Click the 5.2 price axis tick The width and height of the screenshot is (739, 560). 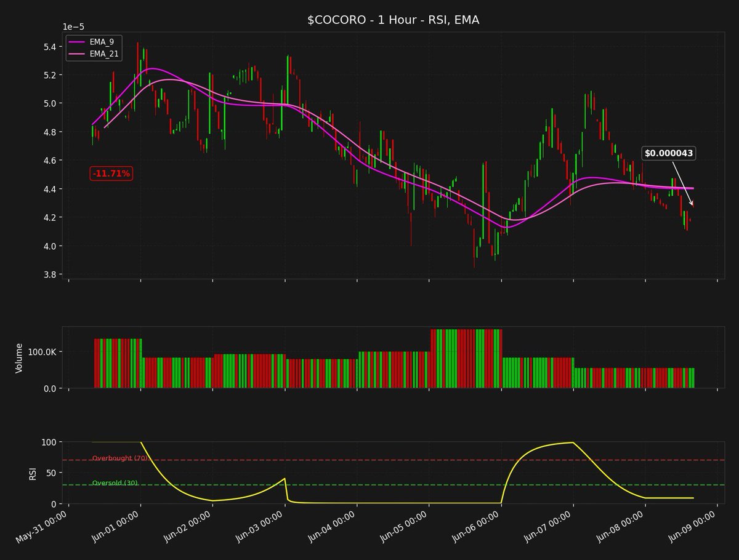pos(50,75)
